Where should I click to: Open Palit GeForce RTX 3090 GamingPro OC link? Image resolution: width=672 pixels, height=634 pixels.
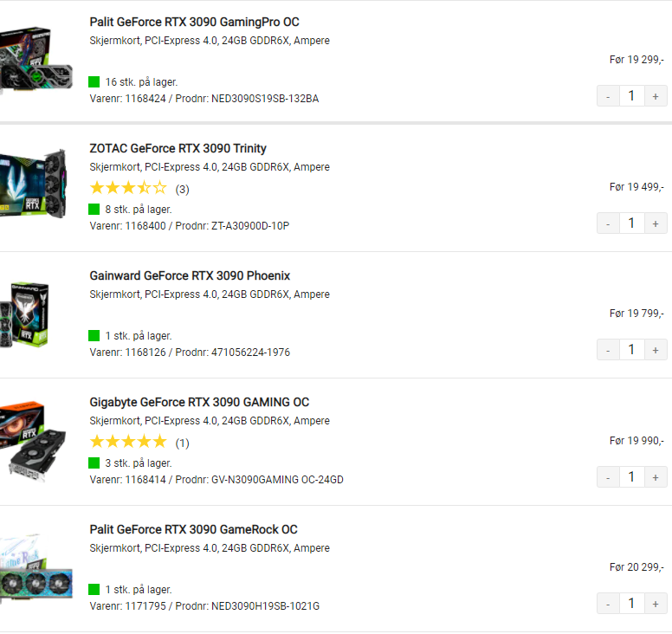point(194,22)
